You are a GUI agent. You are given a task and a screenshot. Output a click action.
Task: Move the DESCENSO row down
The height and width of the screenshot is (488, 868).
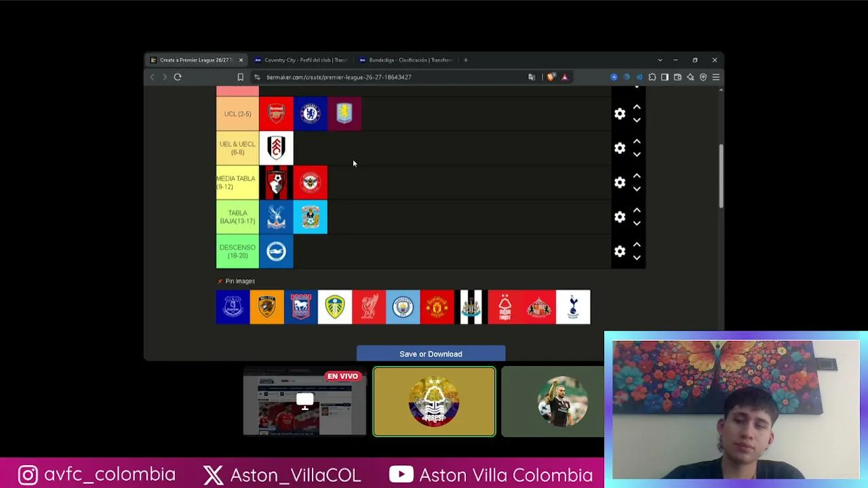[x=637, y=258]
